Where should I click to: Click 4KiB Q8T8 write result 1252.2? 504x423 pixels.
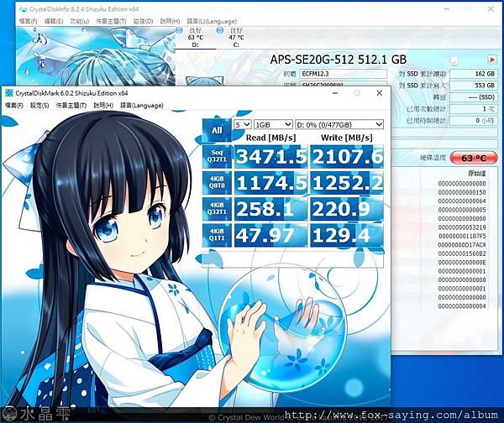[347, 183]
